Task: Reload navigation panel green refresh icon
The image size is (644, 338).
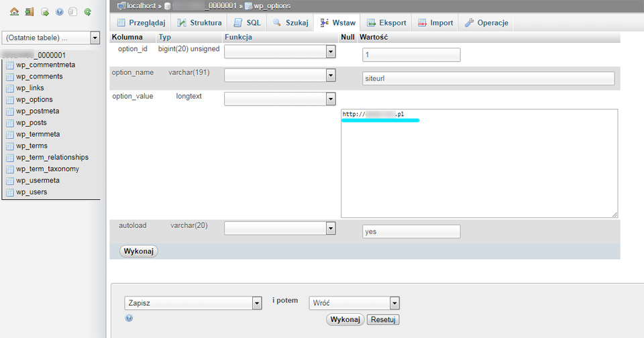Action: click(x=87, y=12)
